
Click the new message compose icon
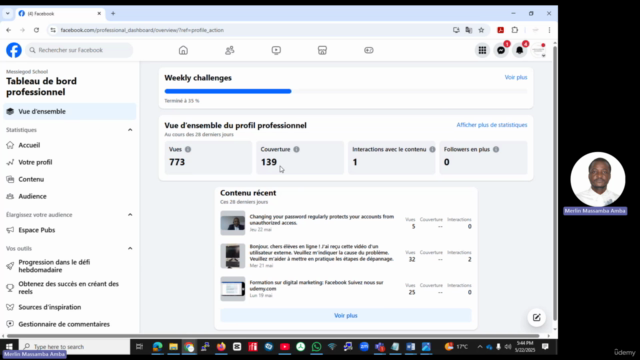(x=536, y=318)
